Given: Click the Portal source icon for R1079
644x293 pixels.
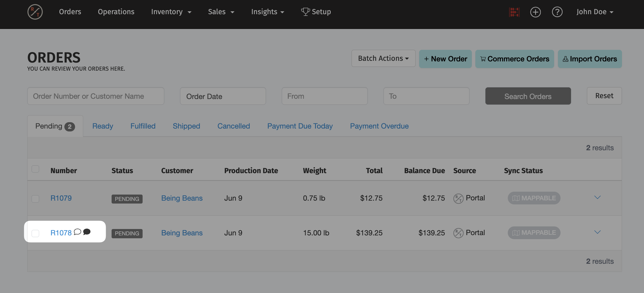Looking at the screenshot, I should coord(458,199).
